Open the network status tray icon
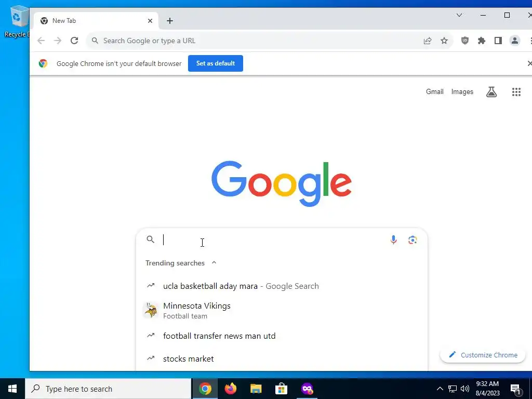The image size is (532, 399). (x=453, y=389)
